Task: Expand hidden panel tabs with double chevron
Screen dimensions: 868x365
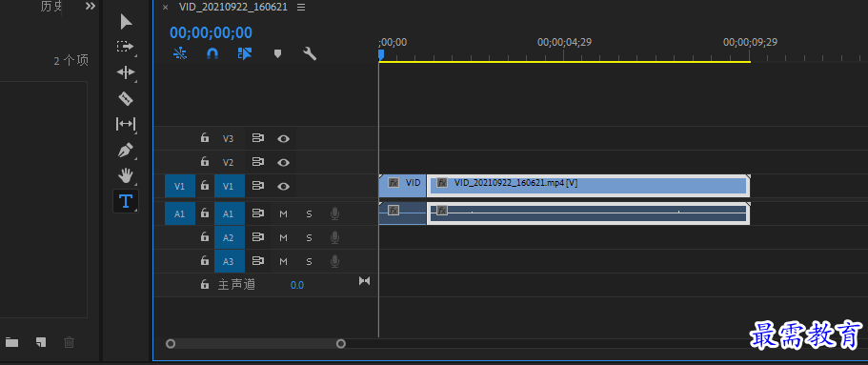Action: click(91, 6)
